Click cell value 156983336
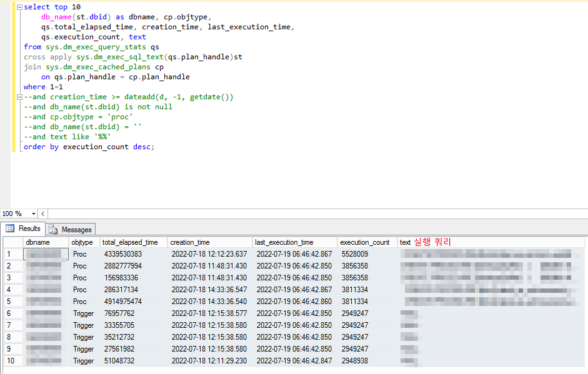The image size is (588, 374). click(x=121, y=278)
